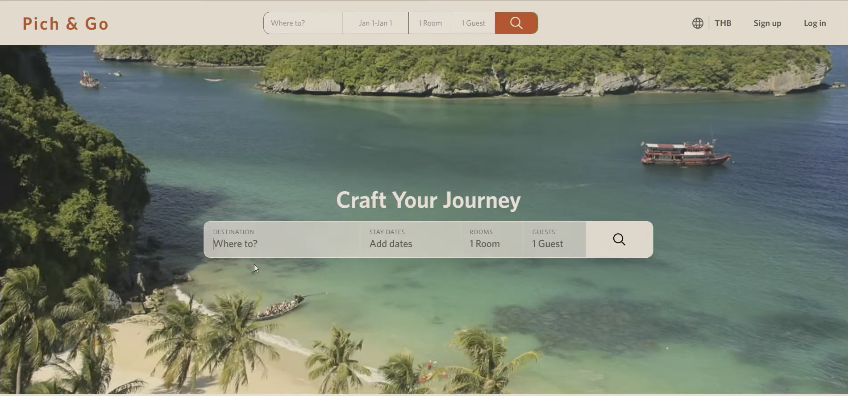Open the Rooms 1 Room selector in hero

492,240
